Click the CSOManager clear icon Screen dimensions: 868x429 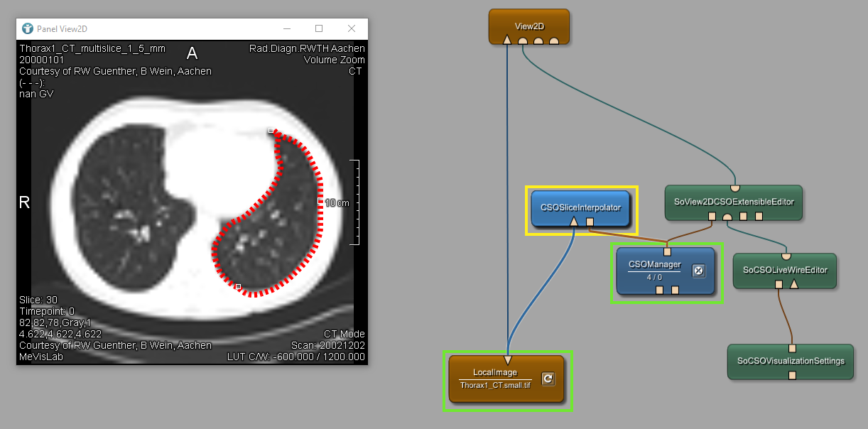point(698,271)
